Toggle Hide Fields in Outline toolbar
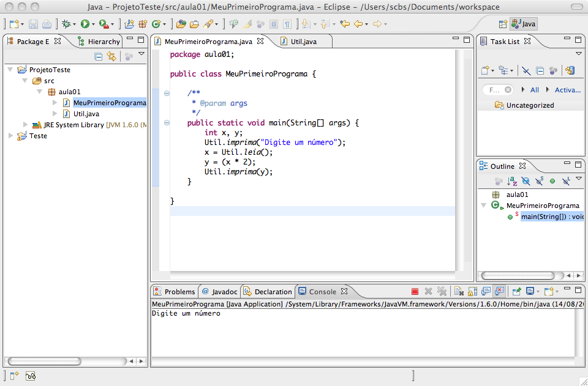This screenshot has width=588, height=386. click(526, 181)
